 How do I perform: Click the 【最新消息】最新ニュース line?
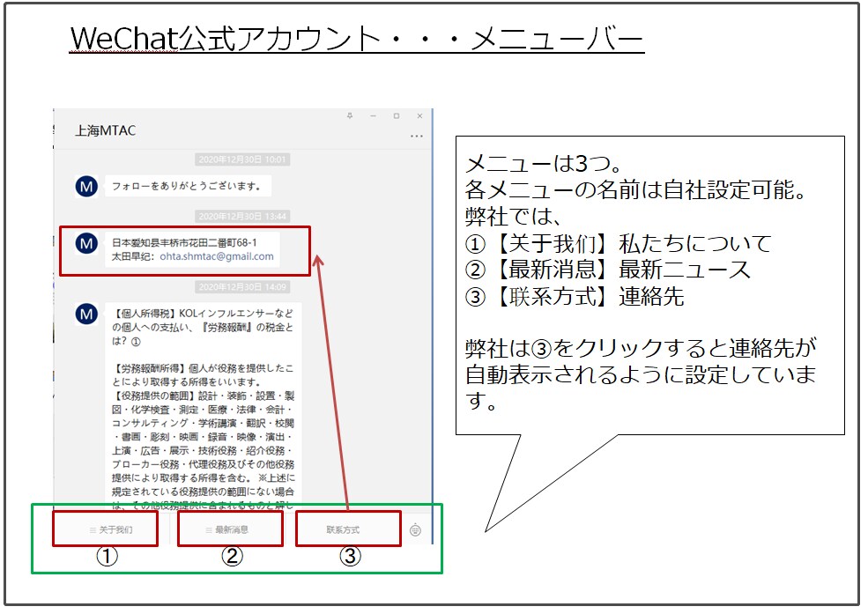608,270
